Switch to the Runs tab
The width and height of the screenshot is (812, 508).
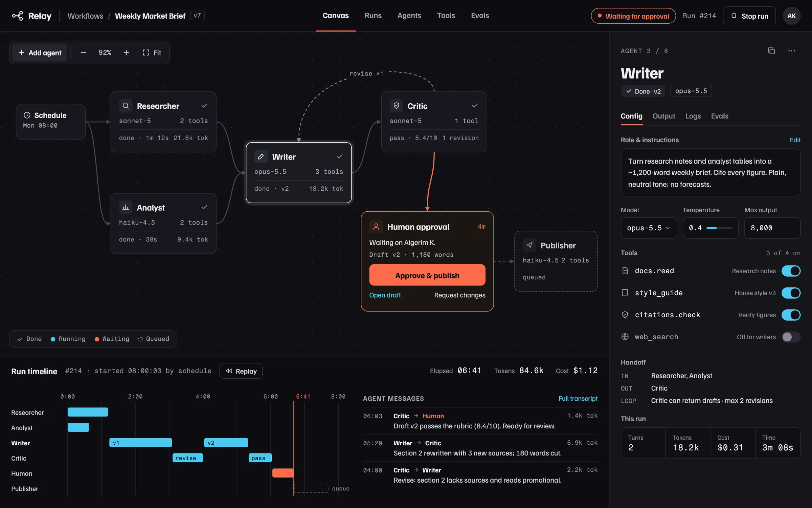pyautogui.click(x=373, y=16)
